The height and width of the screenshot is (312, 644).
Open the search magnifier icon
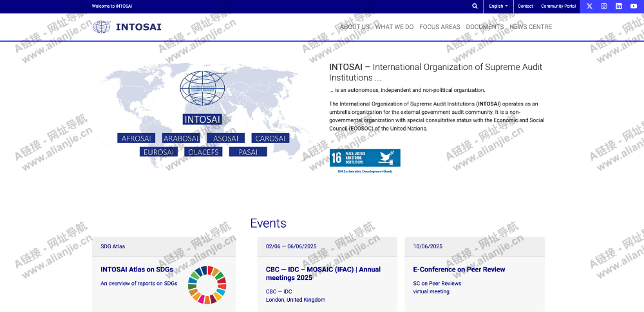click(475, 6)
